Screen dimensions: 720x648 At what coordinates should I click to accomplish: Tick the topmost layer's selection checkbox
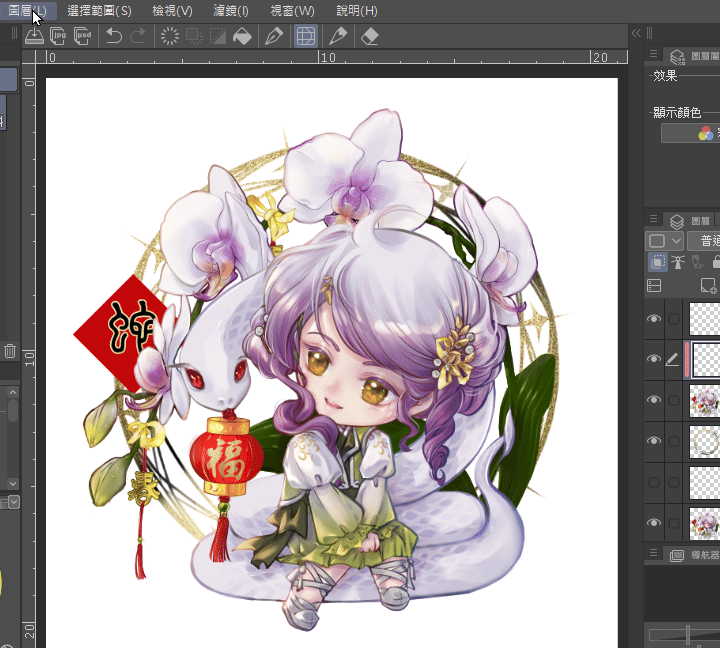(674, 319)
